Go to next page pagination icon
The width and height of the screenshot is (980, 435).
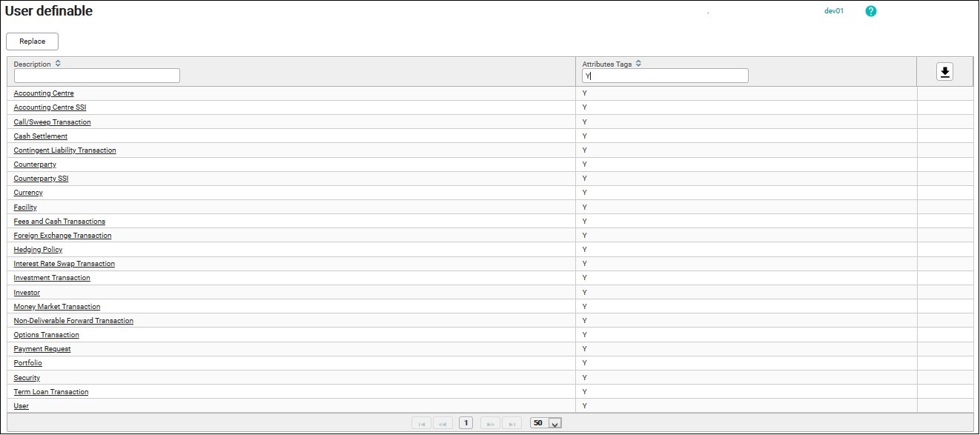(x=490, y=423)
